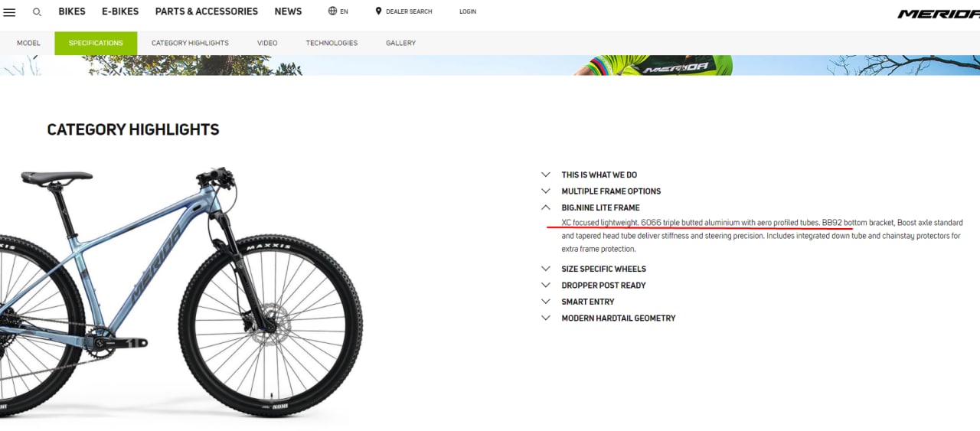
Task: Click the search magnifier icon
Action: coord(37,12)
